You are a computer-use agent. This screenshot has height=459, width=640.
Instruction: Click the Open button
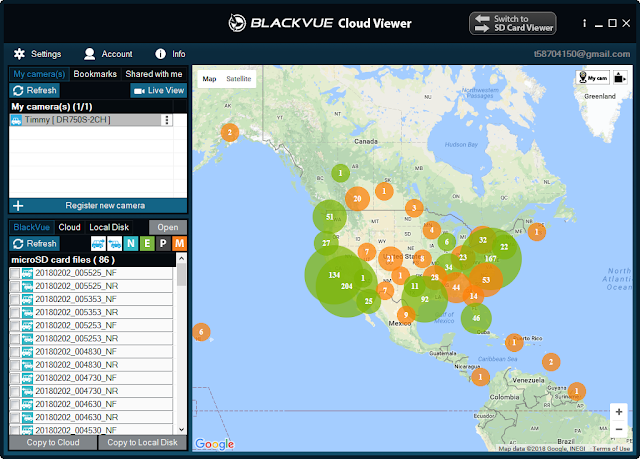point(168,227)
